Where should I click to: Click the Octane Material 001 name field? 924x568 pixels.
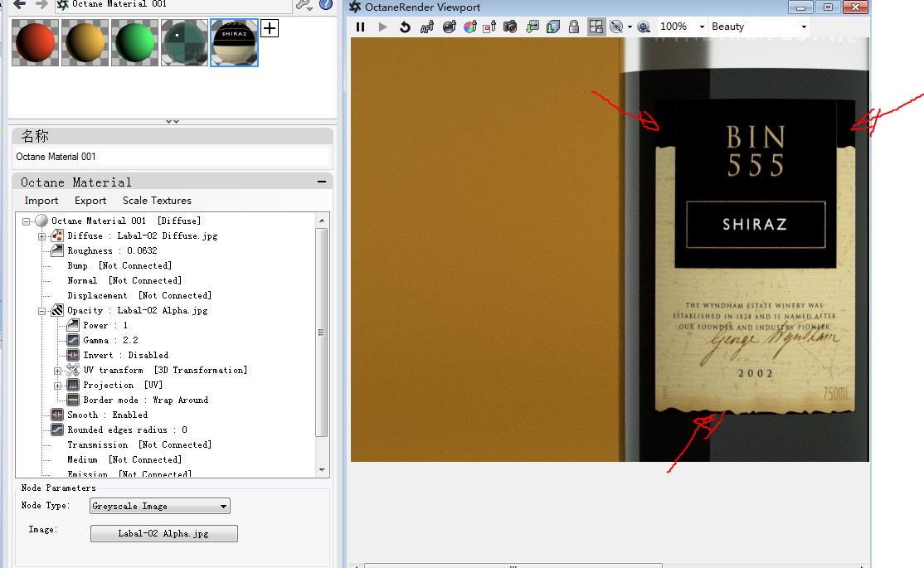click(x=172, y=157)
